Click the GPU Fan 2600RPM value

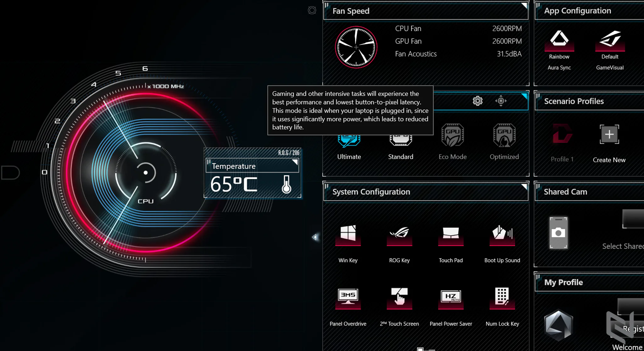(x=507, y=41)
